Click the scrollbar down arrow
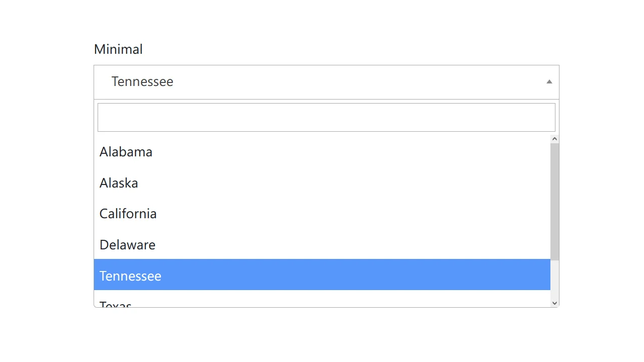644x362 pixels. pyautogui.click(x=554, y=303)
